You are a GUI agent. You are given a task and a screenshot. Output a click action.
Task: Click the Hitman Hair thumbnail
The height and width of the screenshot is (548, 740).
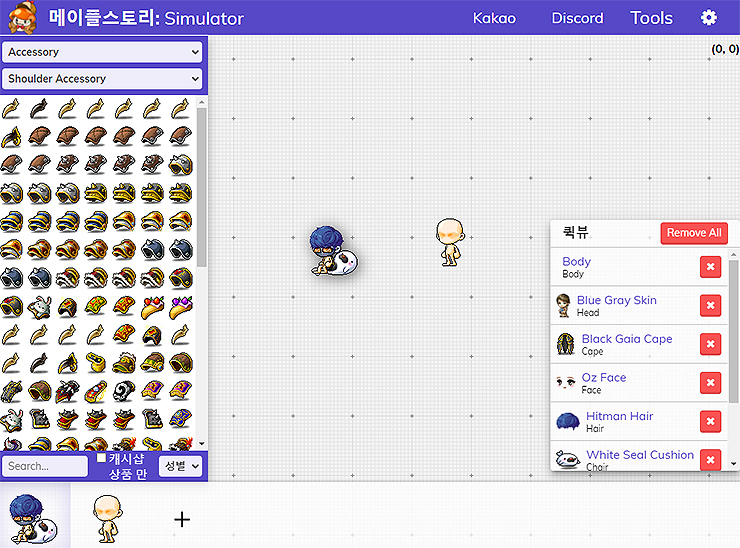click(568, 422)
